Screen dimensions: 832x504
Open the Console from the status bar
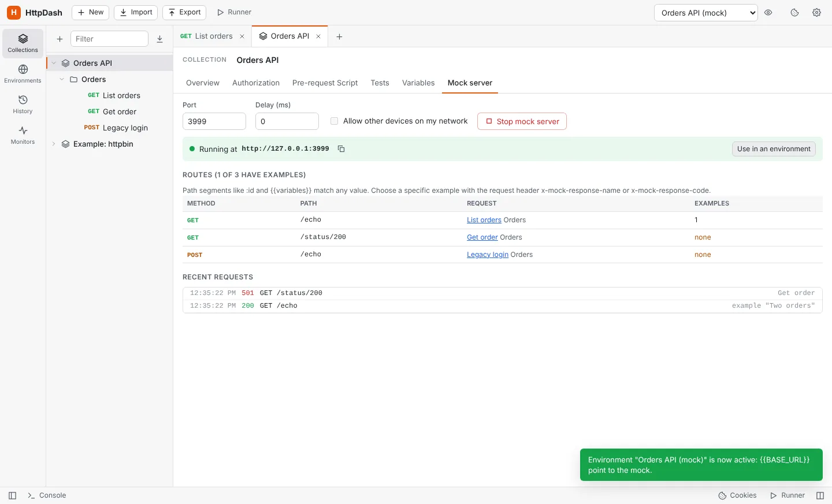tap(47, 495)
